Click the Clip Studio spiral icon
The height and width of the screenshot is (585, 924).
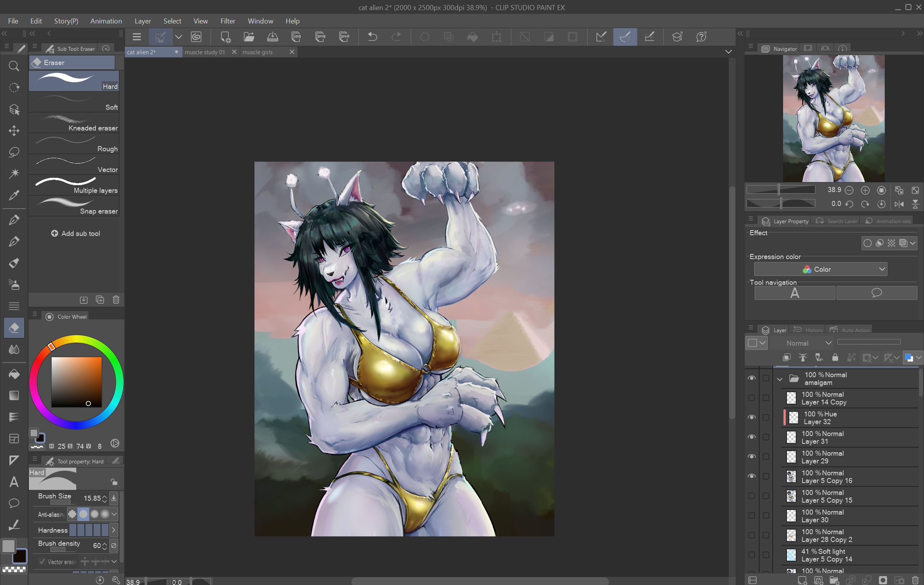[x=196, y=37]
